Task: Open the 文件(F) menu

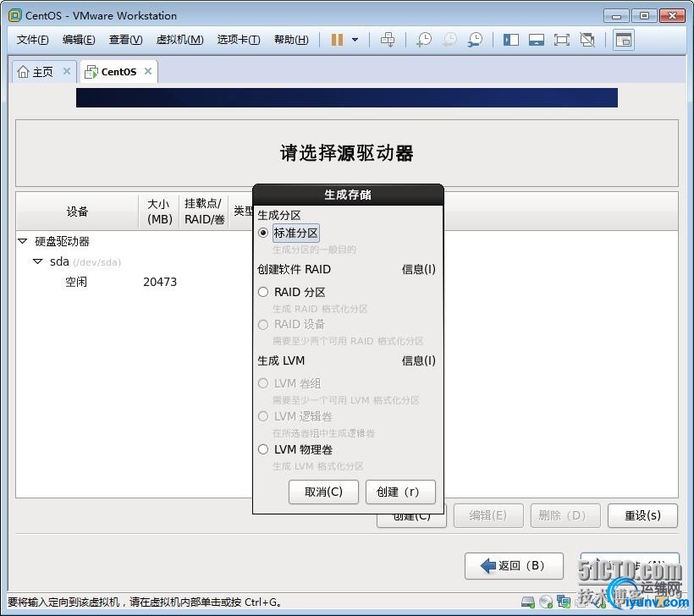Action: click(32, 40)
